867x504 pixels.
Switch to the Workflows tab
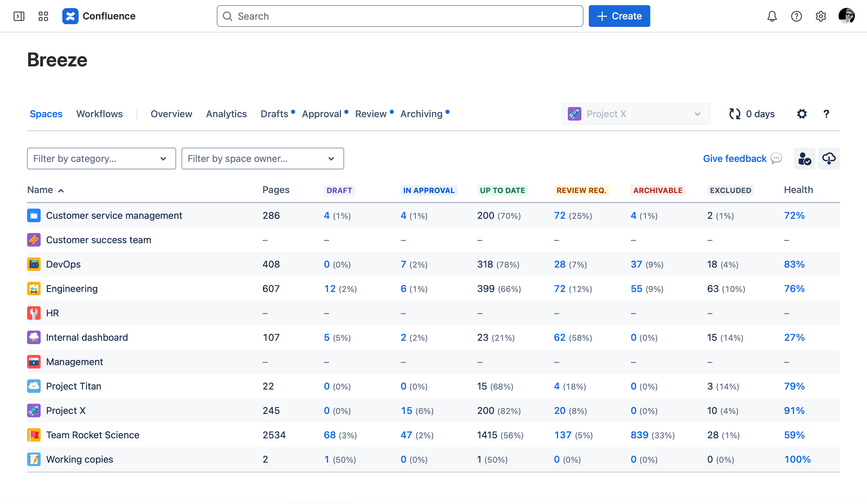tap(99, 114)
